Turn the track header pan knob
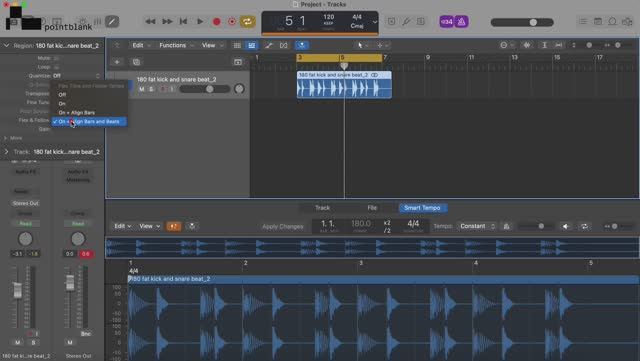The width and height of the screenshot is (640, 361). (239, 89)
